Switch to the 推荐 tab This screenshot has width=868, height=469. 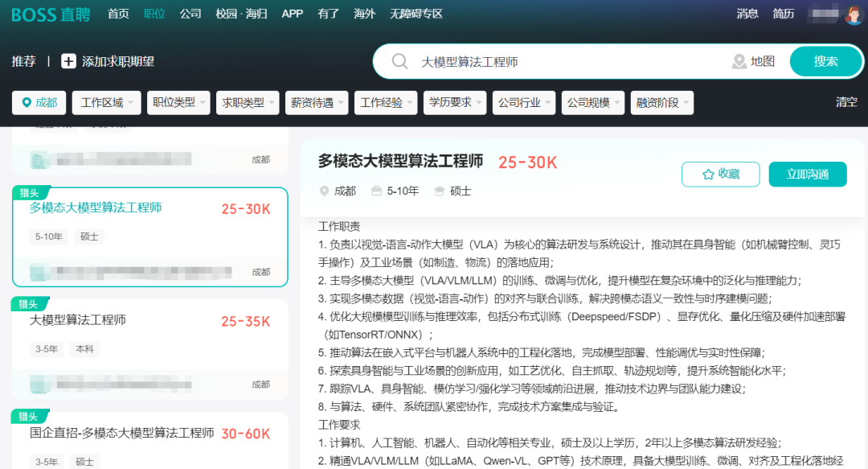click(23, 61)
